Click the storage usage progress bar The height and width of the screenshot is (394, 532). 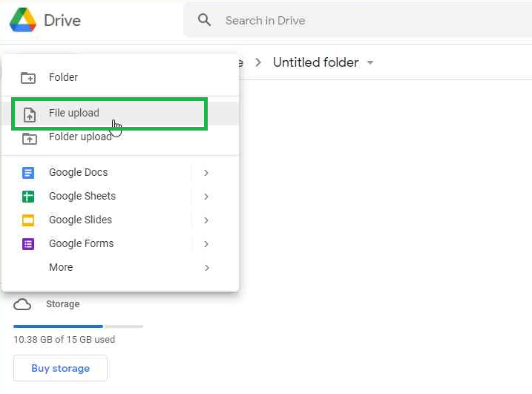(x=79, y=326)
